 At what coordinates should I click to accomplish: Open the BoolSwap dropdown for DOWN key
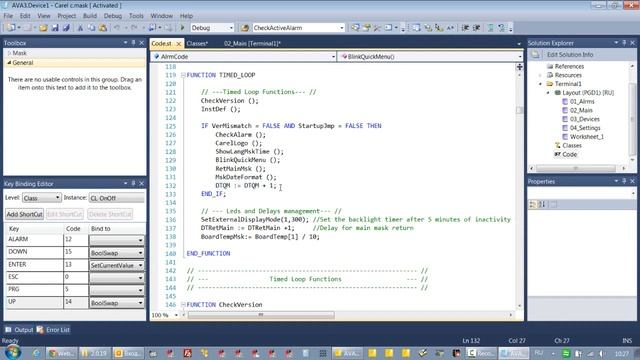tap(140, 253)
